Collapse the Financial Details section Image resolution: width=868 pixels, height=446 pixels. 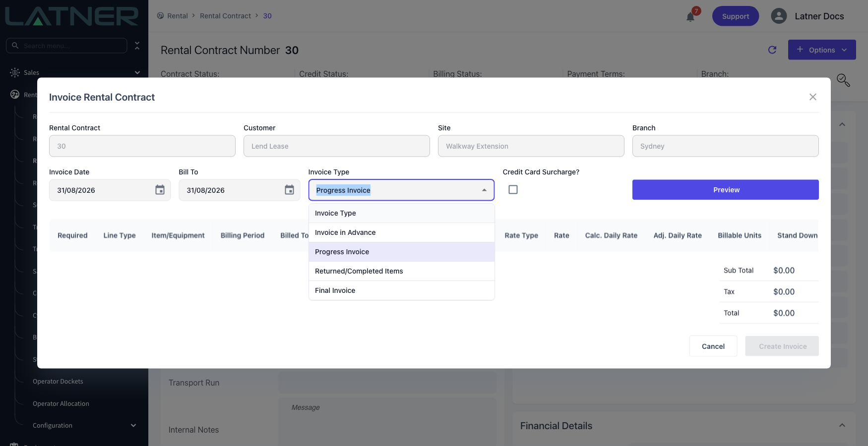(x=842, y=425)
